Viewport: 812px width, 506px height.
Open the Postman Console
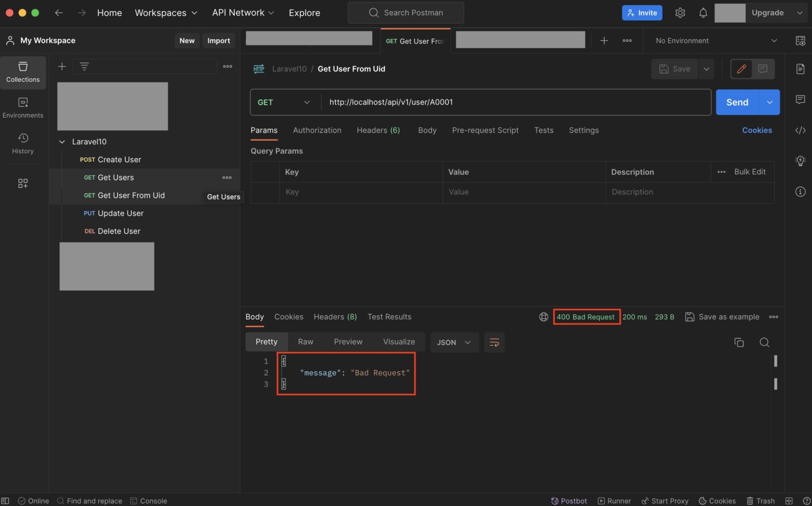coord(149,500)
